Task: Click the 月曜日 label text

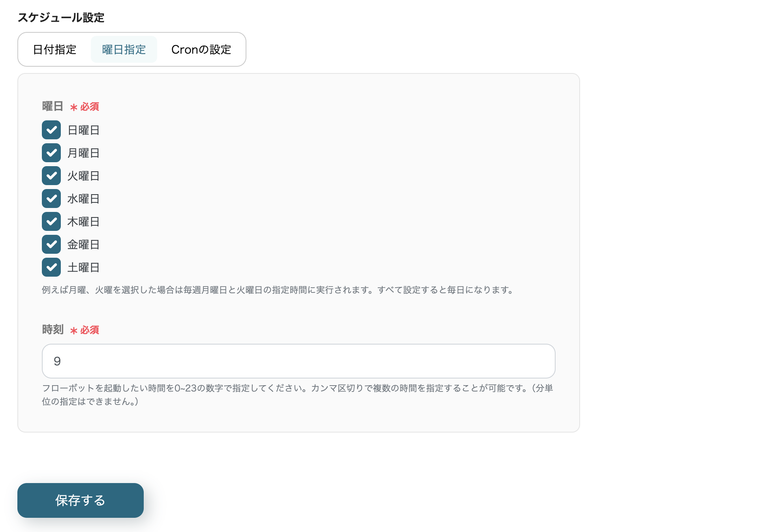Action: [x=83, y=153]
